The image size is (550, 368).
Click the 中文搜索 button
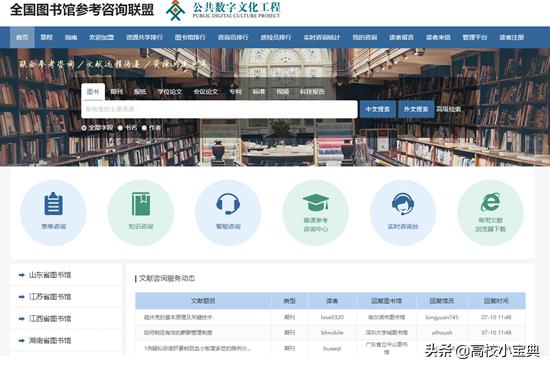pyautogui.click(x=378, y=109)
